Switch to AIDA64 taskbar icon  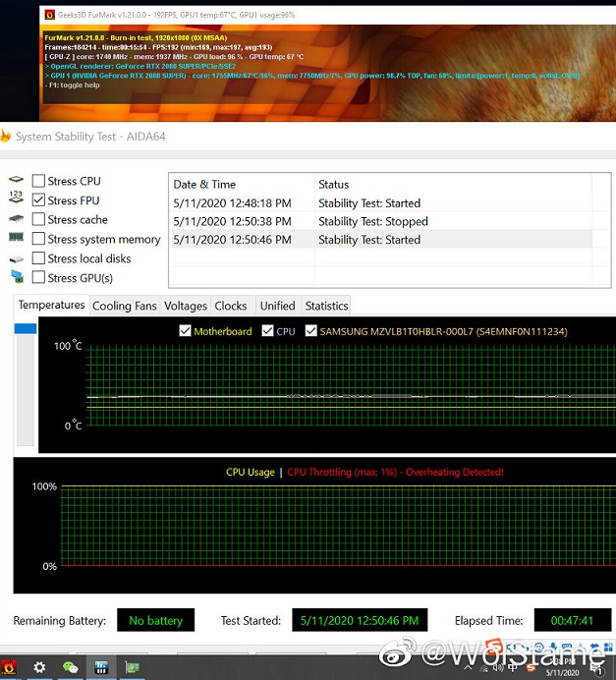click(101, 667)
